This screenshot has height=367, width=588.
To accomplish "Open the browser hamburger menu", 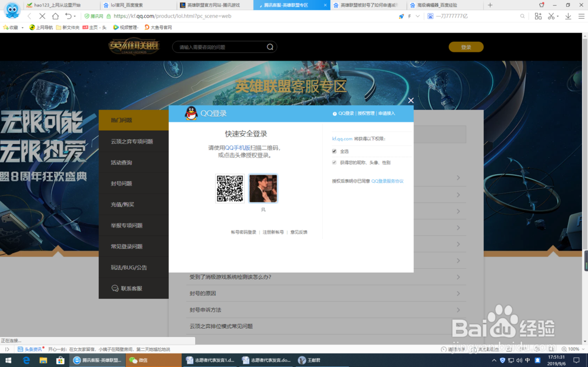I will (x=582, y=16).
